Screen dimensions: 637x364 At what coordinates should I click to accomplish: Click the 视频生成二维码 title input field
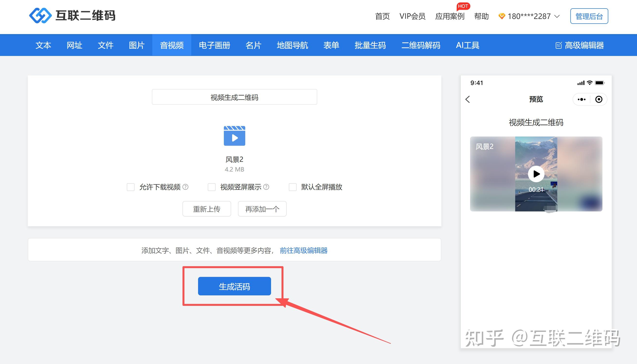tap(234, 97)
